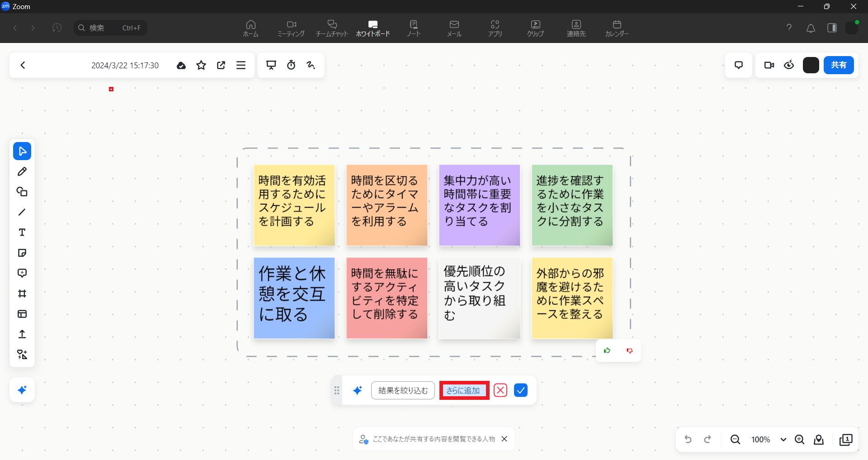The height and width of the screenshot is (460, 868).
Task: Star this whiteboard as favorite
Action: coord(201,65)
